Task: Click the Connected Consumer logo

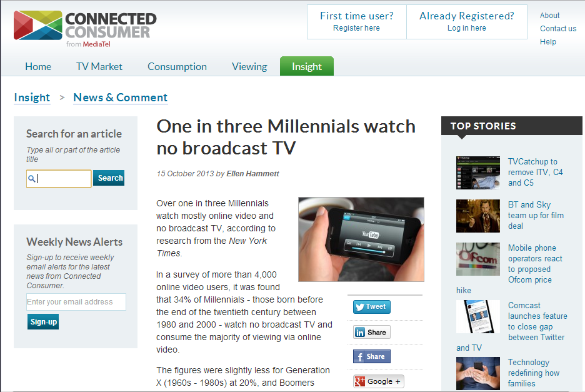Action: [85, 29]
